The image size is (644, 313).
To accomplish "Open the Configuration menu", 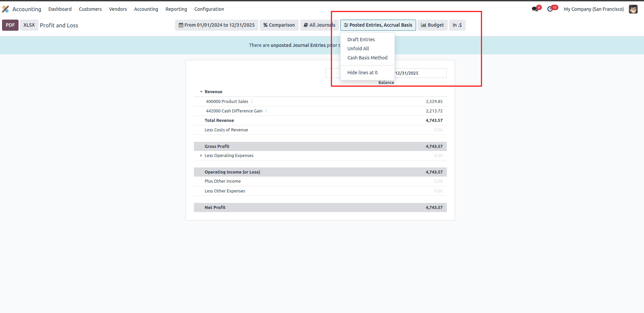I will 209,9.
